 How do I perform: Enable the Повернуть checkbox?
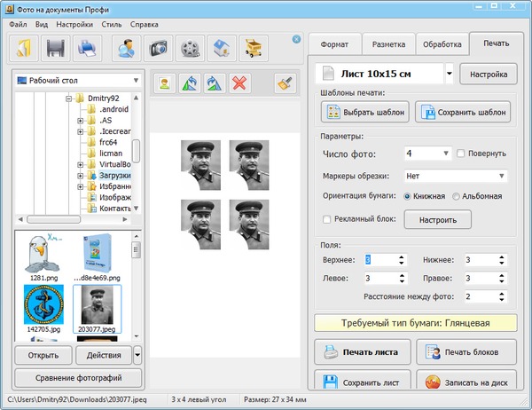point(461,154)
